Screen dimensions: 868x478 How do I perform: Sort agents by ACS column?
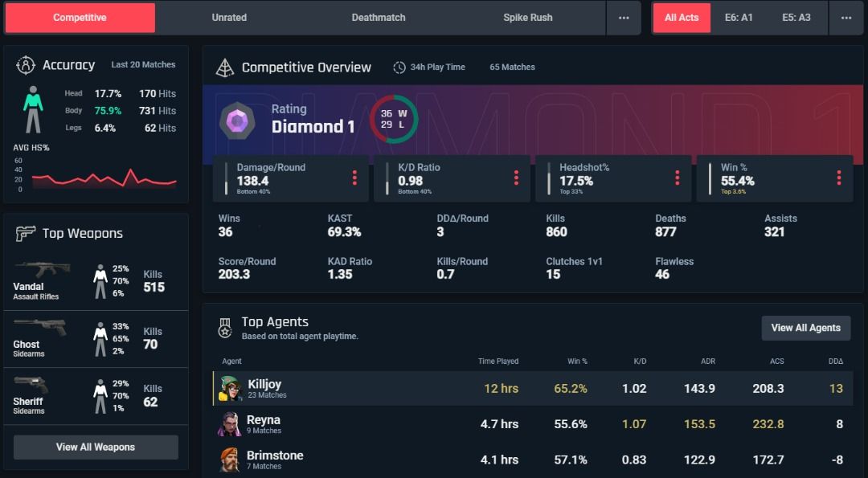pyautogui.click(x=776, y=362)
